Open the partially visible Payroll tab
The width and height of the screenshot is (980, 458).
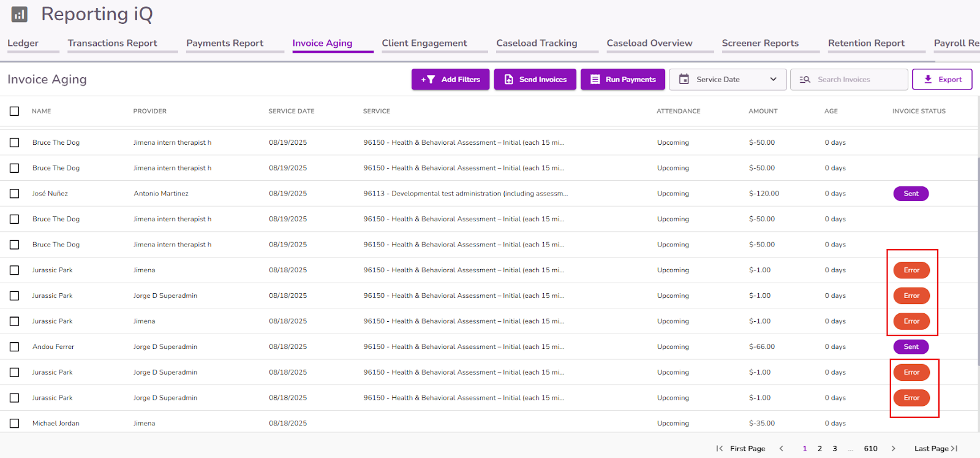[957, 43]
